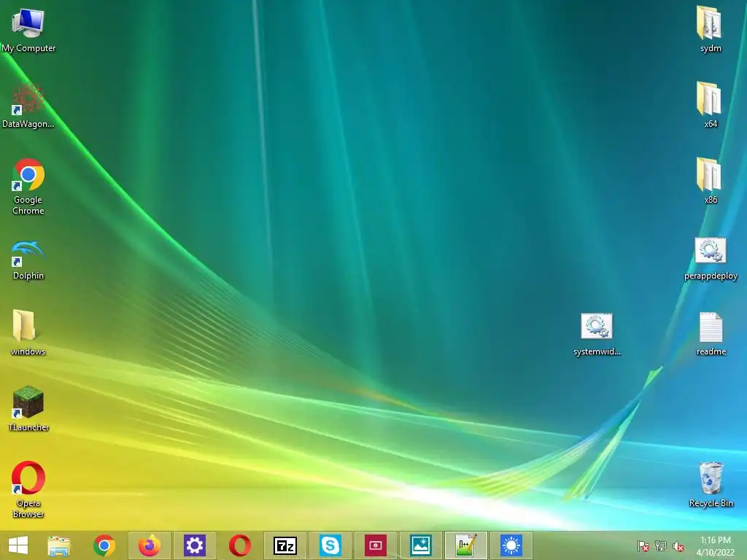Screen dimensions: 747x560
Task: Launch Chrome from the taskbar
Action: 104,545
